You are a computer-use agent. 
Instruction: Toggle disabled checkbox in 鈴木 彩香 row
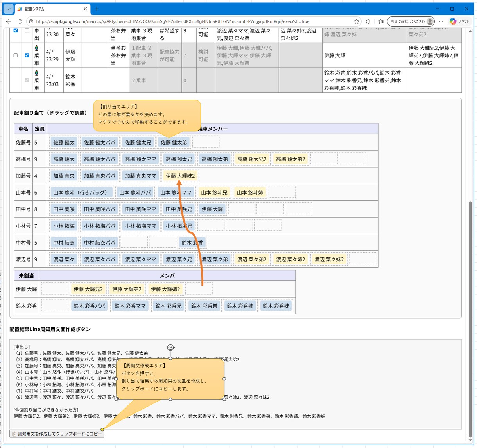27,80
